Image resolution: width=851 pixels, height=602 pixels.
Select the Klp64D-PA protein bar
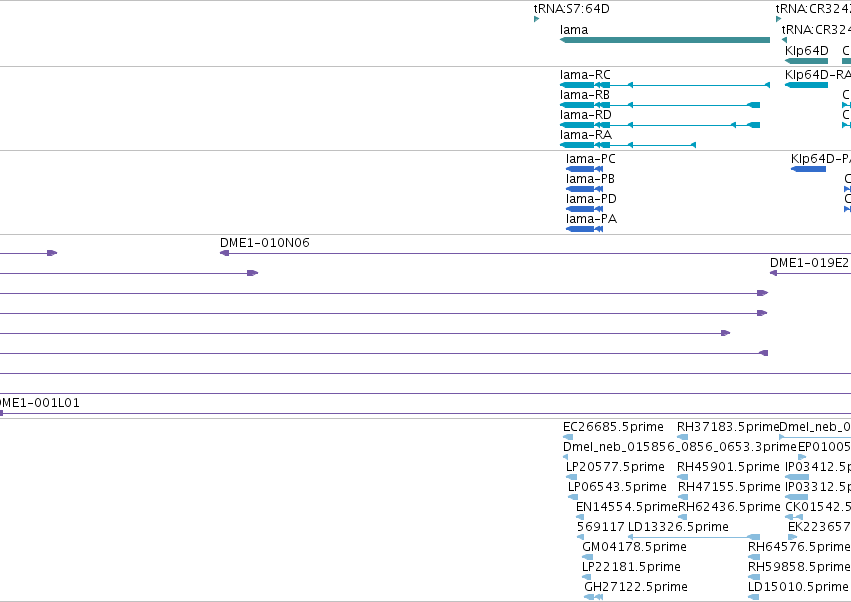(808, 169)
